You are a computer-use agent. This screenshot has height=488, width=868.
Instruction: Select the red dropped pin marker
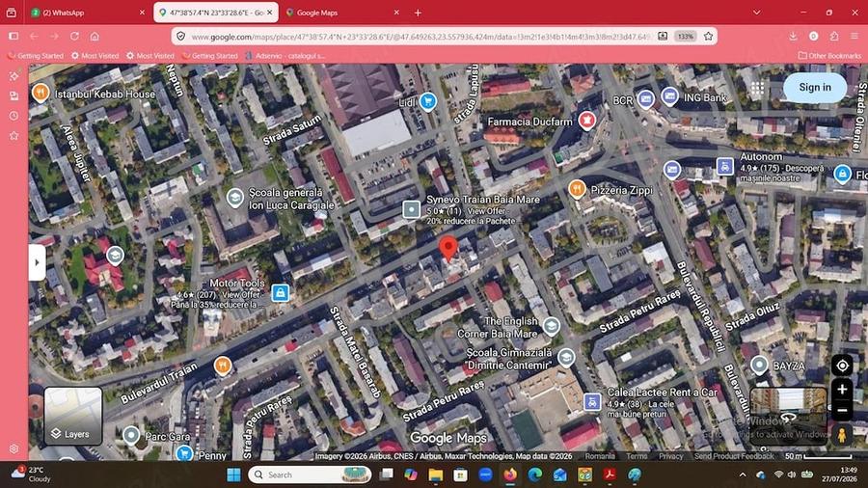click(x=448, y=248)
